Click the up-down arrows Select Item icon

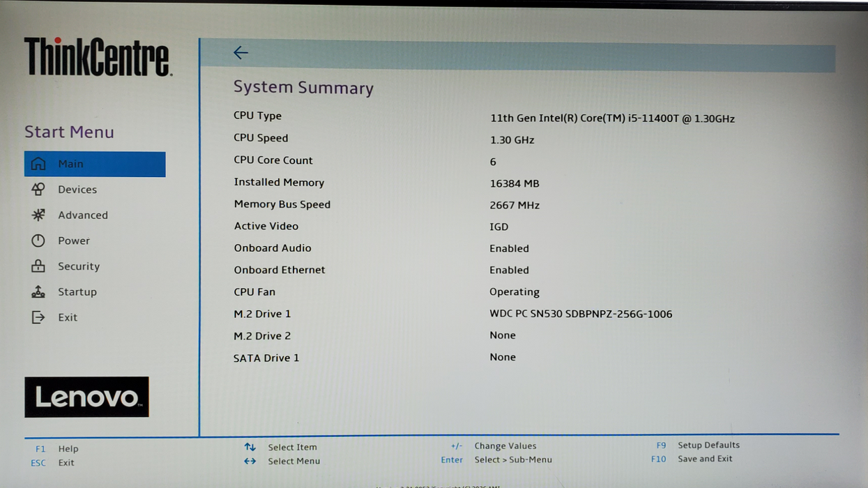[x=250, y=447]
